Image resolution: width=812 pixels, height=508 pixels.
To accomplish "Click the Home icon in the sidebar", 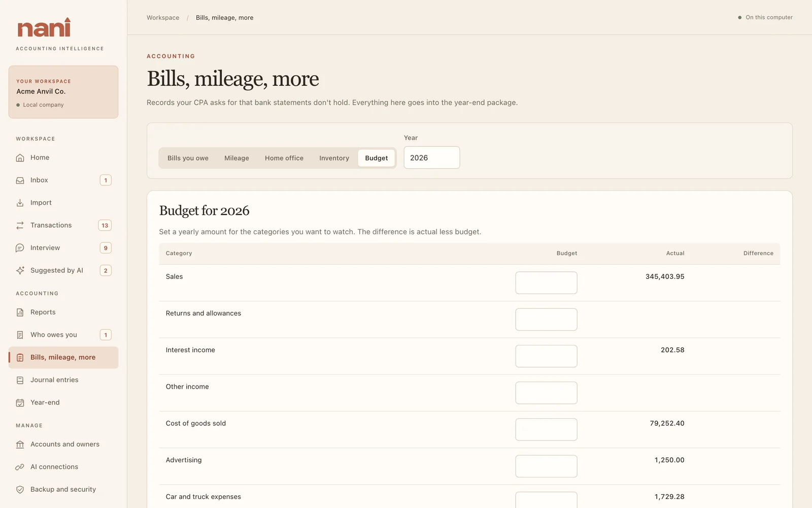I will click(20, 157).
